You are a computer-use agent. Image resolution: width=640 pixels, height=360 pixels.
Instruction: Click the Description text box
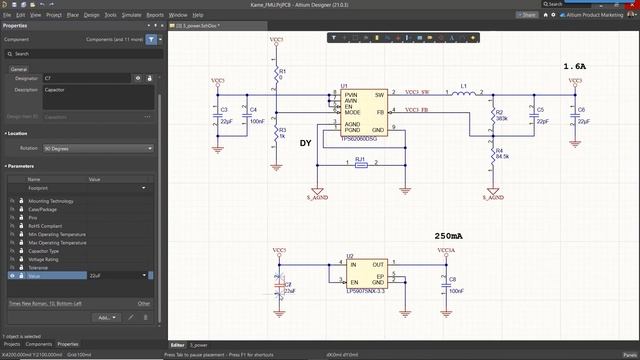coord(98,98)
